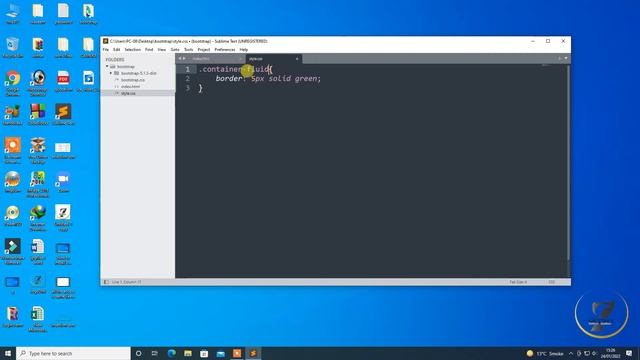
Task: Click line number 2 in the gutter
Action: (x=187, y=79)
